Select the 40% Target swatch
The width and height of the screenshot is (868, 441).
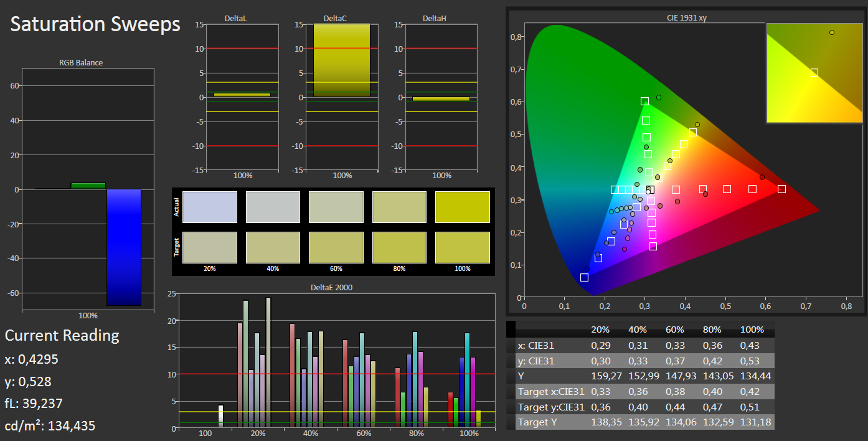click(273, 247)
